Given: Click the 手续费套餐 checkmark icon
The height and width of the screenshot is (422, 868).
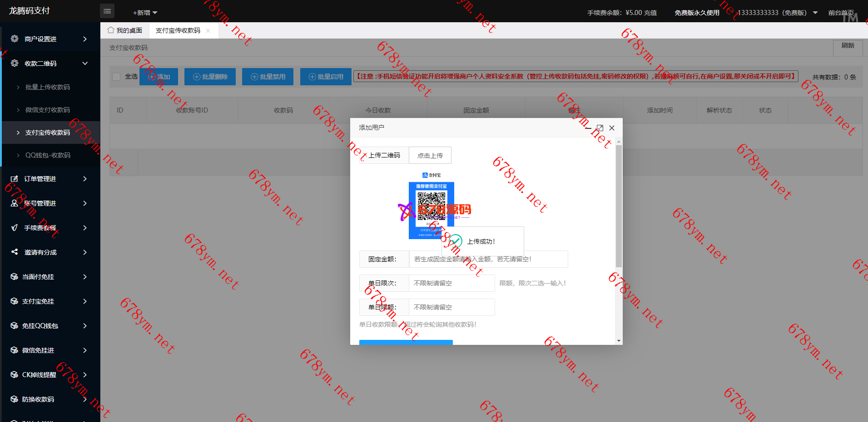Looking at the screenshot, I should tap(15, 228).
